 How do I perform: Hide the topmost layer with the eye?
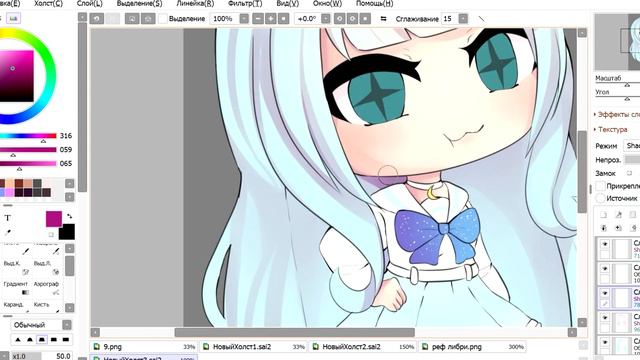tap(604, 244)
